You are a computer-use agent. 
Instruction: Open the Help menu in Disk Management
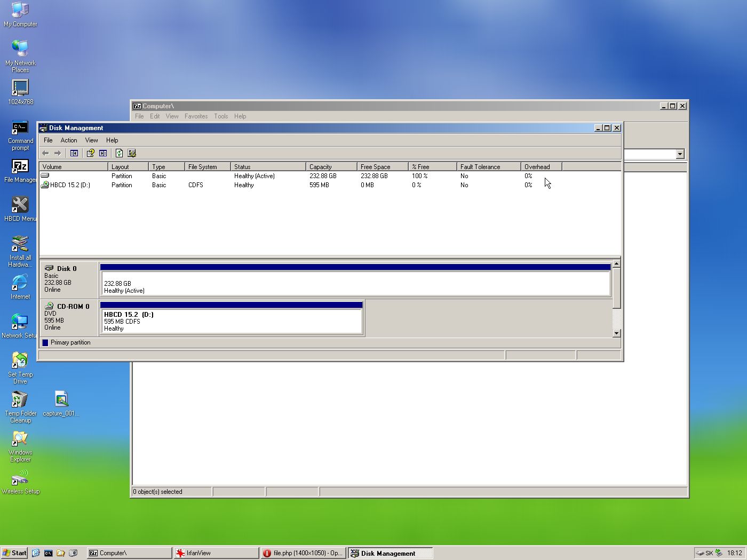pyautogui.click(x=112, y=140)
